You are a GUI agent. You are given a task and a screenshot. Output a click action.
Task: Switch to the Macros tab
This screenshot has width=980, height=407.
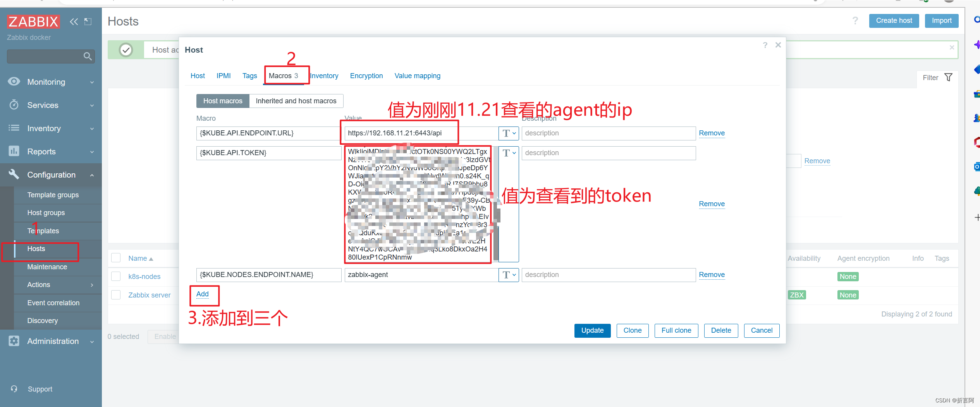coord(284,76)
